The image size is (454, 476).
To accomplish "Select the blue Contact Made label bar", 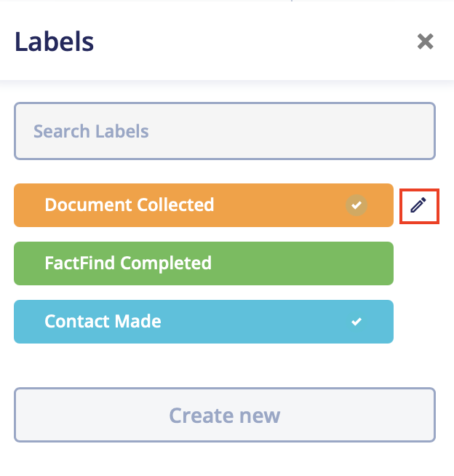I will [x=204, y=322].
